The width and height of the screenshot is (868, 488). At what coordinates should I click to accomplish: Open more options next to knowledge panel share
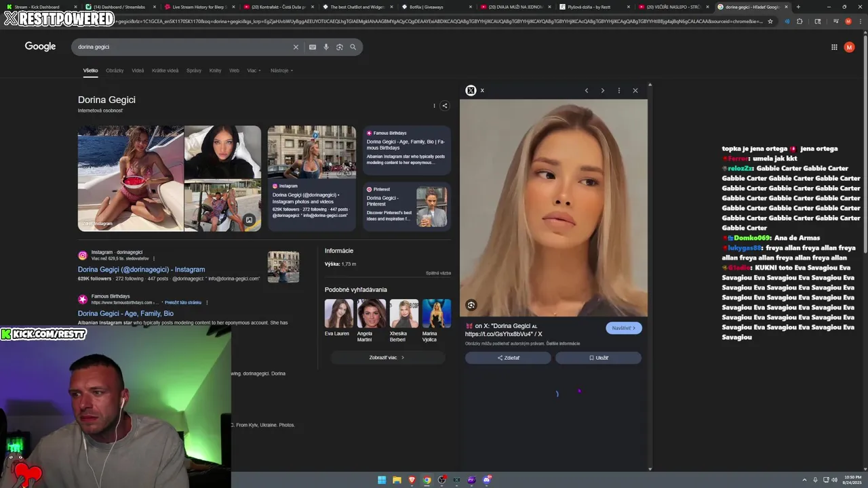coord(434,106)
